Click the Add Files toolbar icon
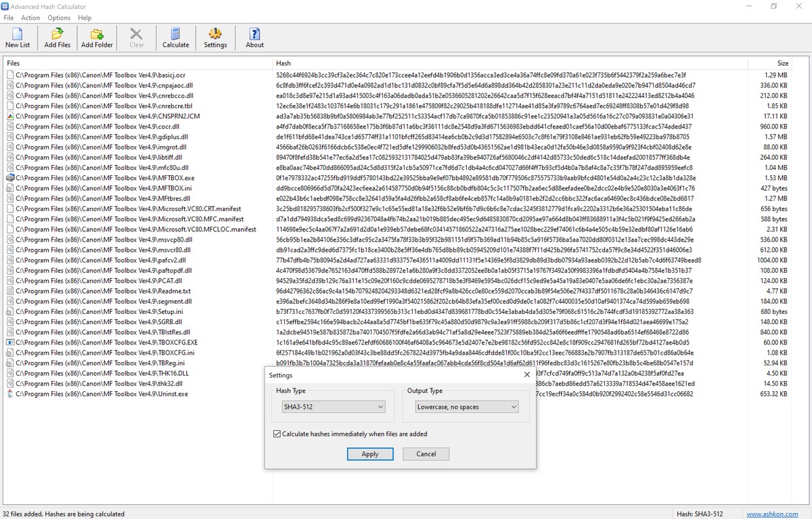The image size is (812, 519). tap(58, 38)
